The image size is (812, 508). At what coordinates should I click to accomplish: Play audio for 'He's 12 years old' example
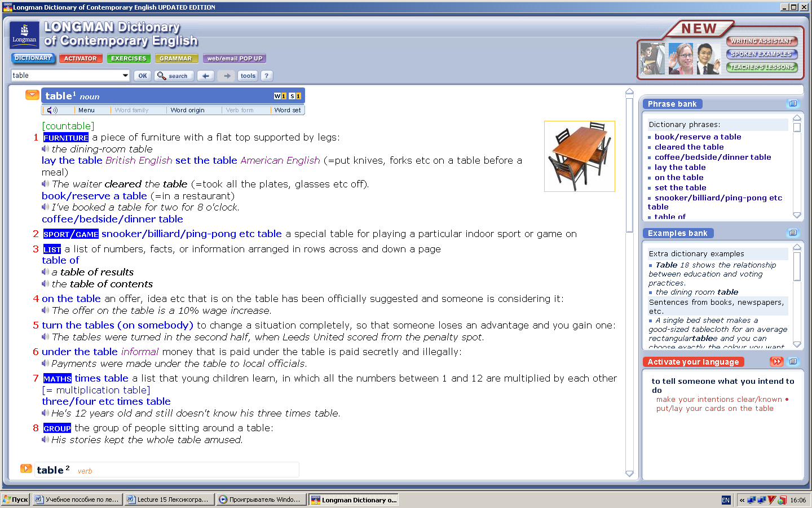pos(45,413)
